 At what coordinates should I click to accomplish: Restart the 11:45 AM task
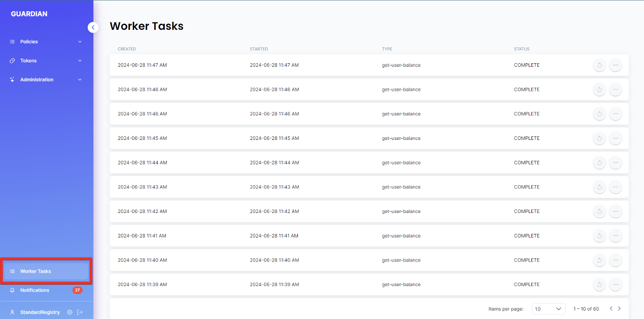(599, 139)
